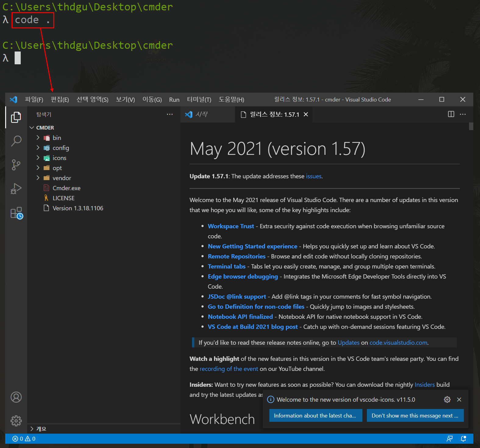This screenshot has height=448, width=480.
Task: Click the Insiders build link
Action: 425,385
